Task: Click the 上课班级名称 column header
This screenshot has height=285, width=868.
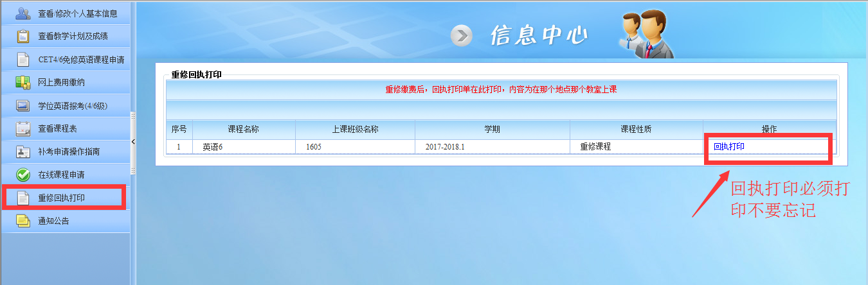Action: [x=355, y=130]
